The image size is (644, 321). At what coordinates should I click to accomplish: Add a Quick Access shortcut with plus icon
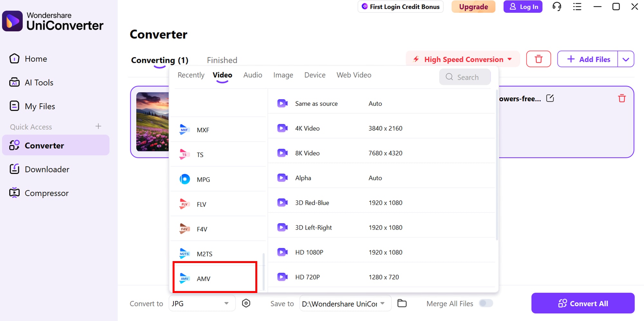point(98,126)
